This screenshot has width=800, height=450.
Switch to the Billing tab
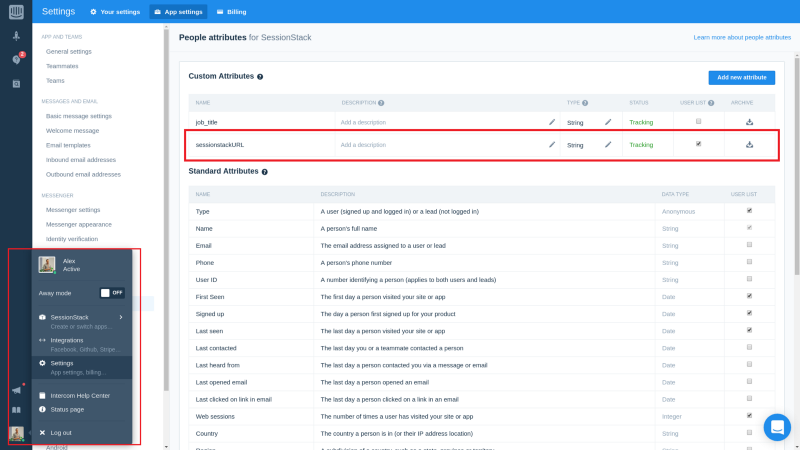[231, 12]
